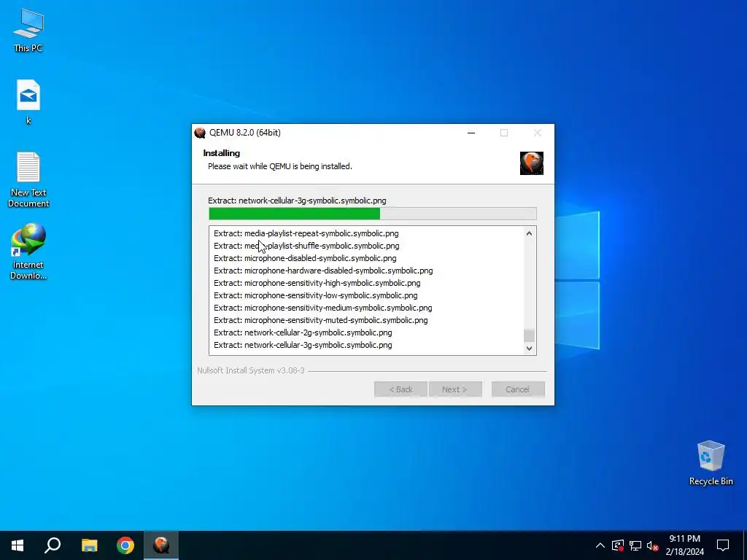
Task: Select last log line network-cellular-3g-symbolic
Action: point(303,345)
